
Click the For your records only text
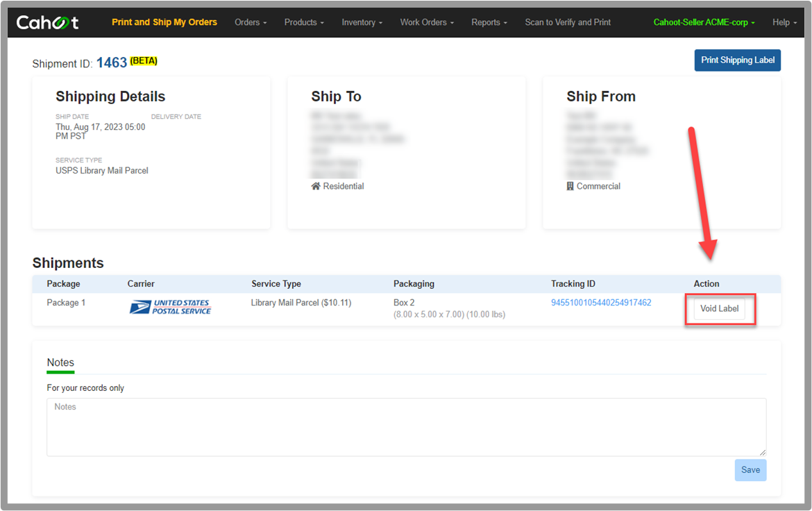click(x=85, y=388)
